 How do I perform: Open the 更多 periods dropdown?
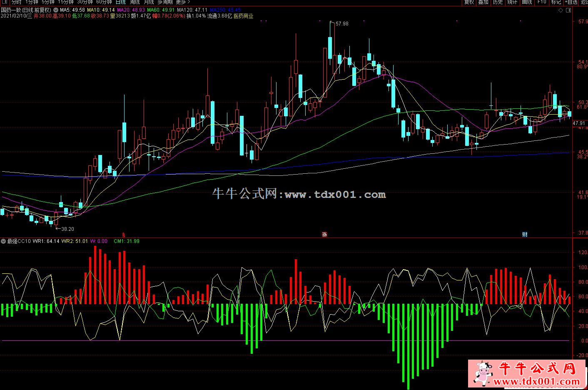pyautogui.click(x=183, y=2)
